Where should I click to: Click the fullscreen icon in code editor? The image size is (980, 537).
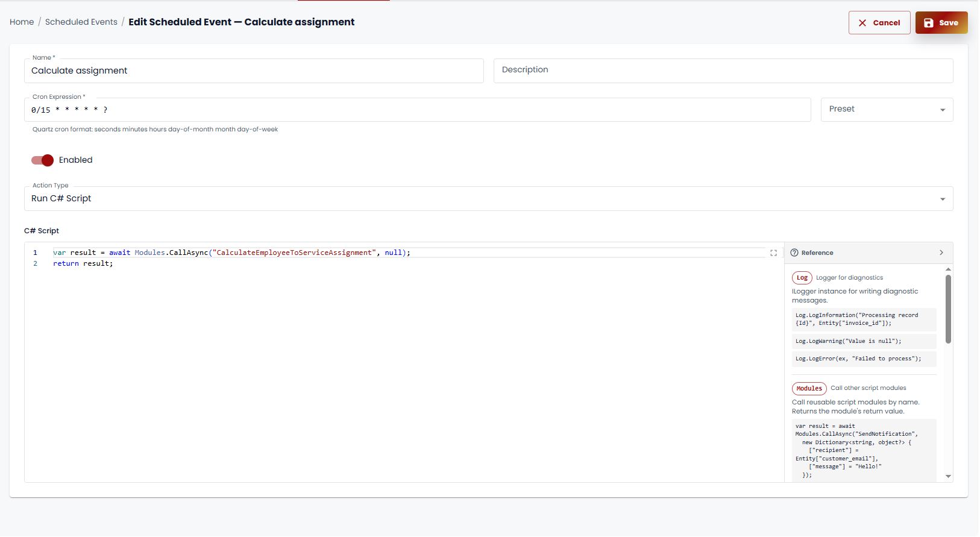click(x=773, y=253)
